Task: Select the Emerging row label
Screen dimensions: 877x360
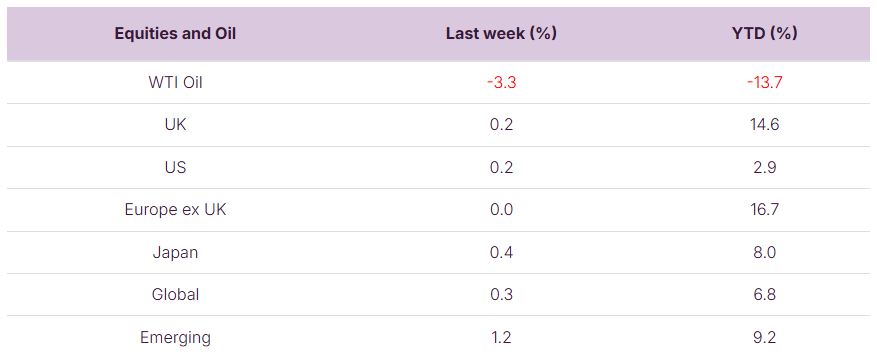Action: [175, 337]
